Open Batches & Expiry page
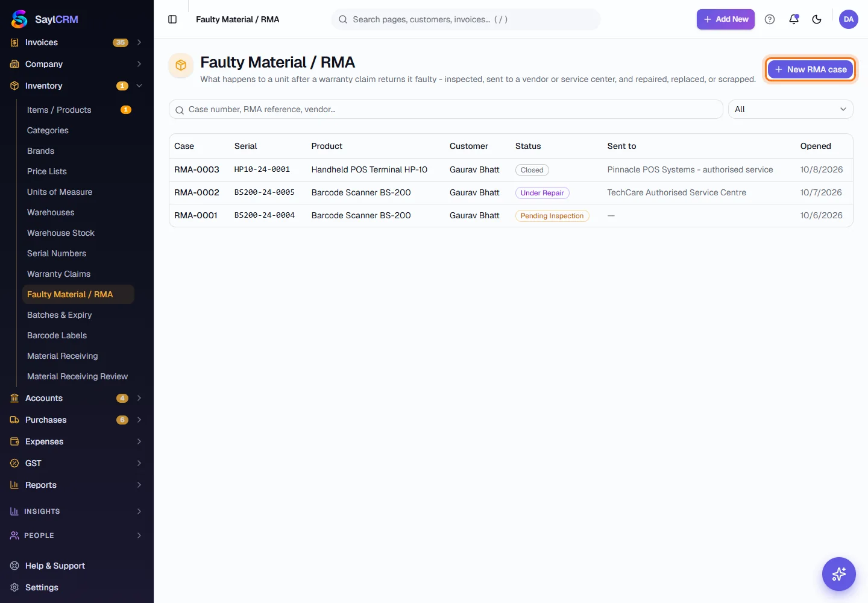868x603 pixels. click(78, 315)
